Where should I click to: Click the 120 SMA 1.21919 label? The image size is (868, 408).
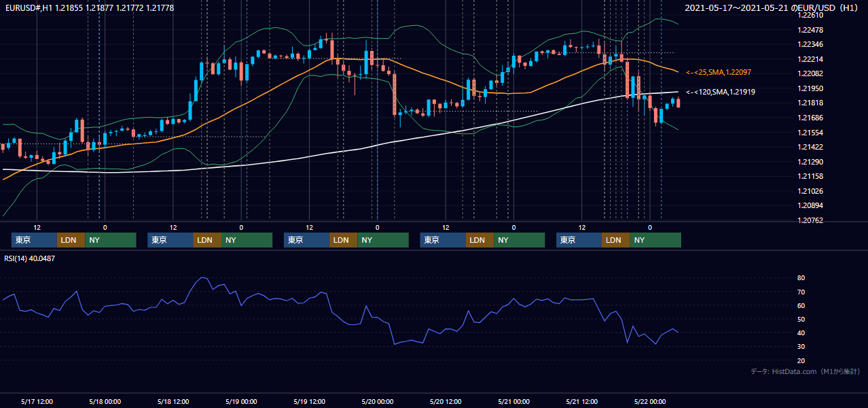pos(721,92)
